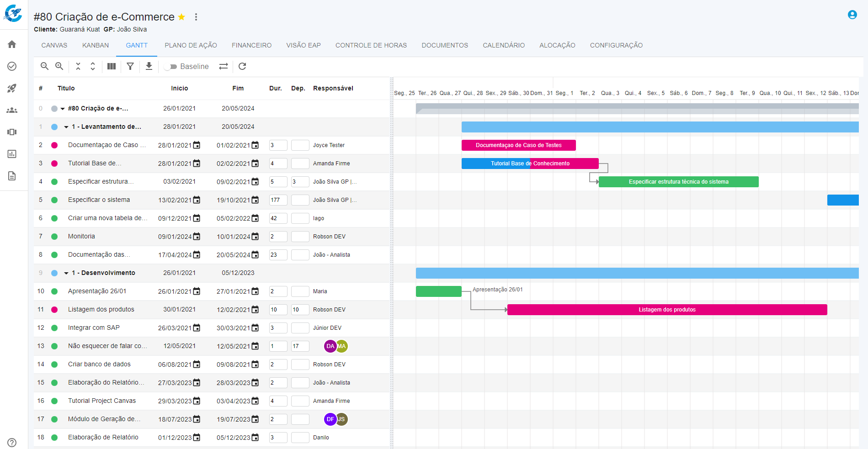Open the columns selector icon
Screen dimensions: 868x449
click(112, 66)
